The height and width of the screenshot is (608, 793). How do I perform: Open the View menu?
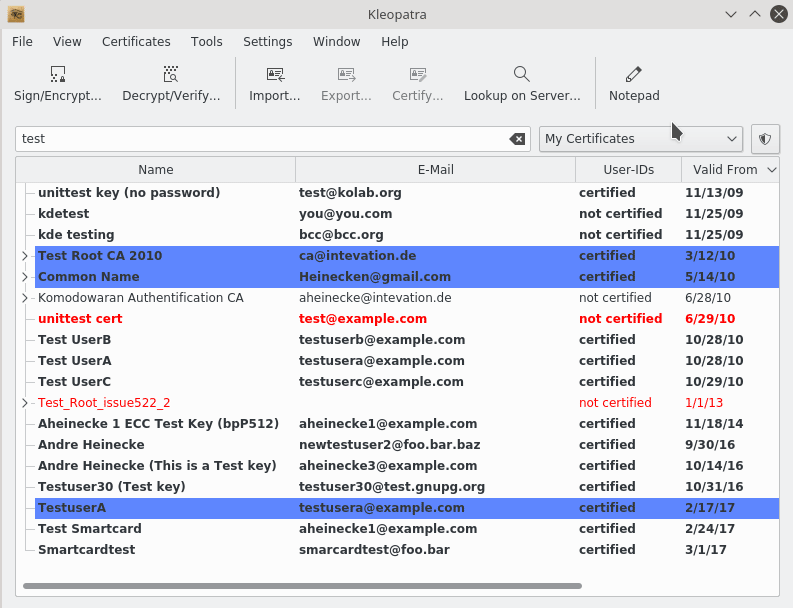67,41
